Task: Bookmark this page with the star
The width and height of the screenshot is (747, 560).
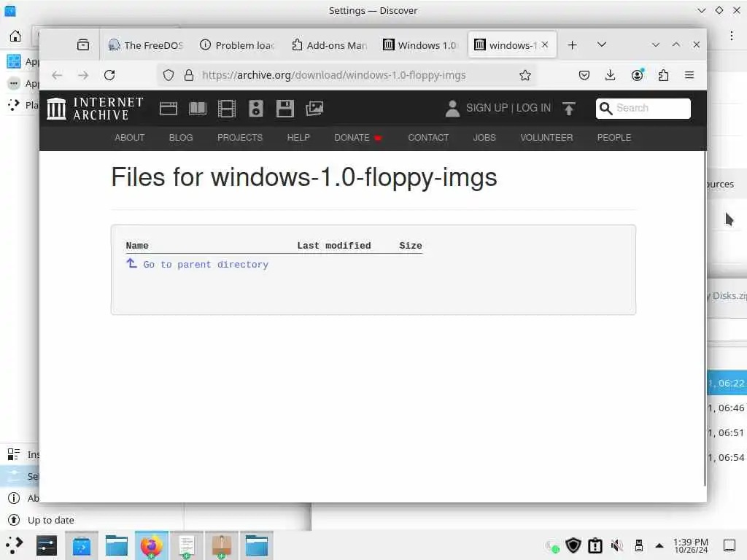Action: pyautogui.click(x=525, y=75)
